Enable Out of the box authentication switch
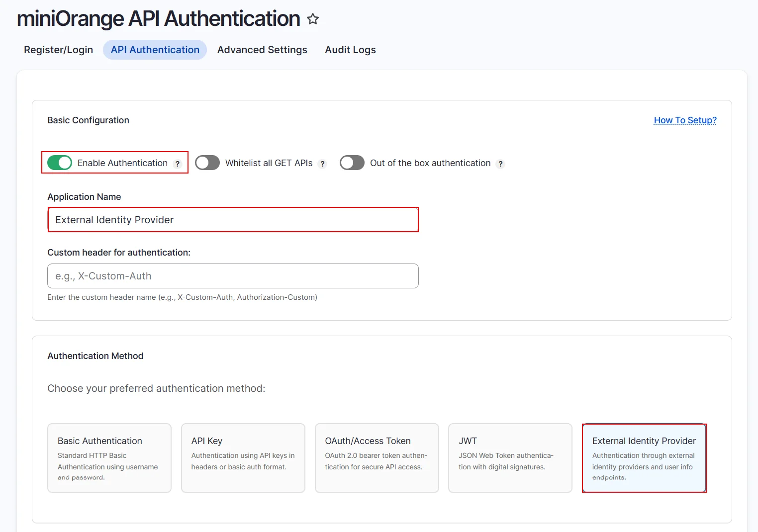The height and width of the screenshot is (532, 758). coord(352,163)
